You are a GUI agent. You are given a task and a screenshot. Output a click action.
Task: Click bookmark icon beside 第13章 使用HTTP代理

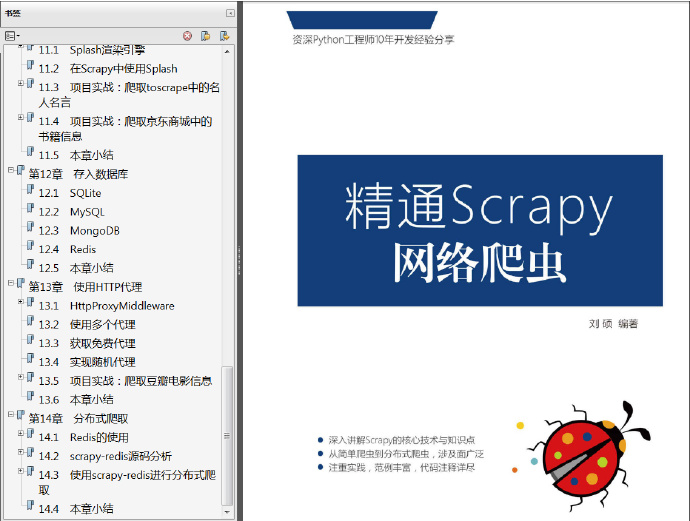point(20,283)
